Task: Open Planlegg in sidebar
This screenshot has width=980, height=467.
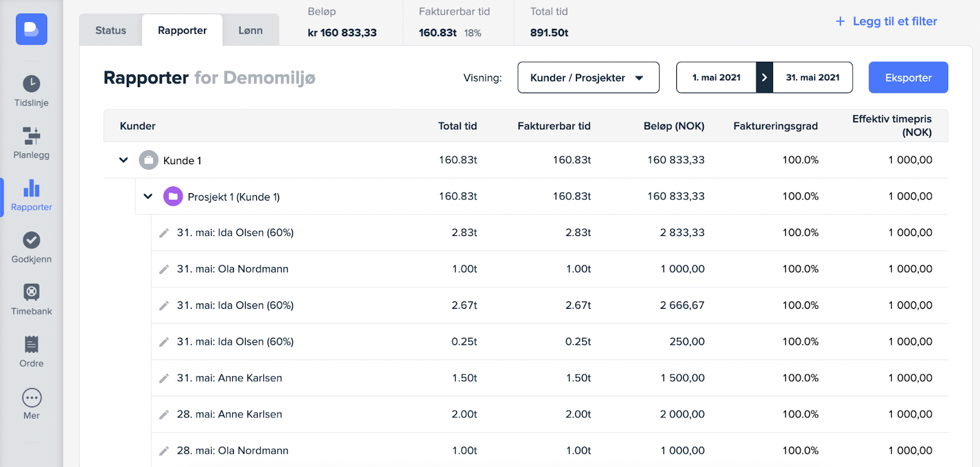Action: coord(31,143)
